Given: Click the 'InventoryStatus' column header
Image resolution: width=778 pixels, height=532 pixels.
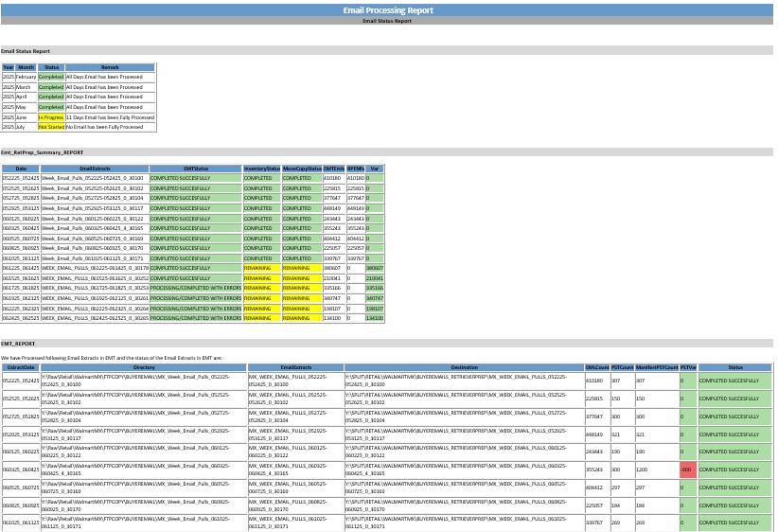Looking at the screenshot, I should (x=262, y=168).
